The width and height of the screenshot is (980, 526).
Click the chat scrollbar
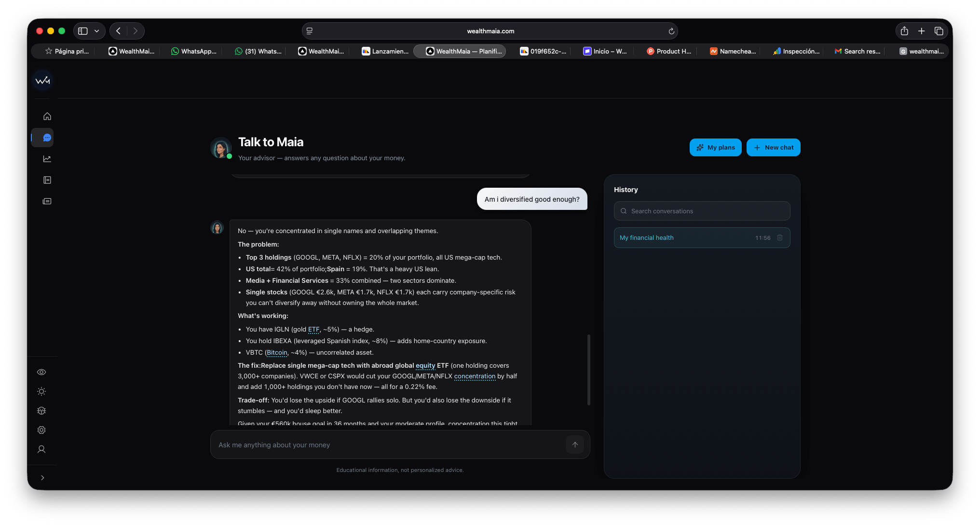[x=588, y=369]
